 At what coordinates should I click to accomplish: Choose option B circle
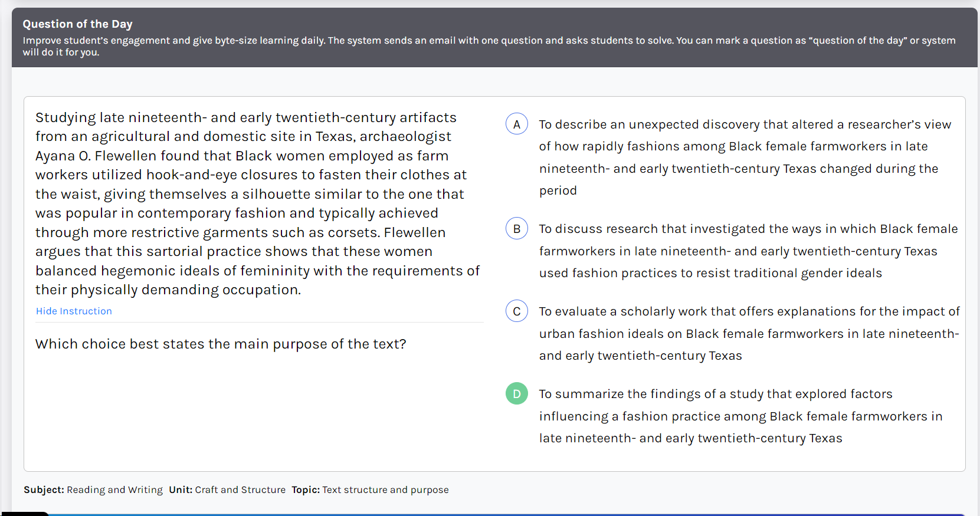517,229
